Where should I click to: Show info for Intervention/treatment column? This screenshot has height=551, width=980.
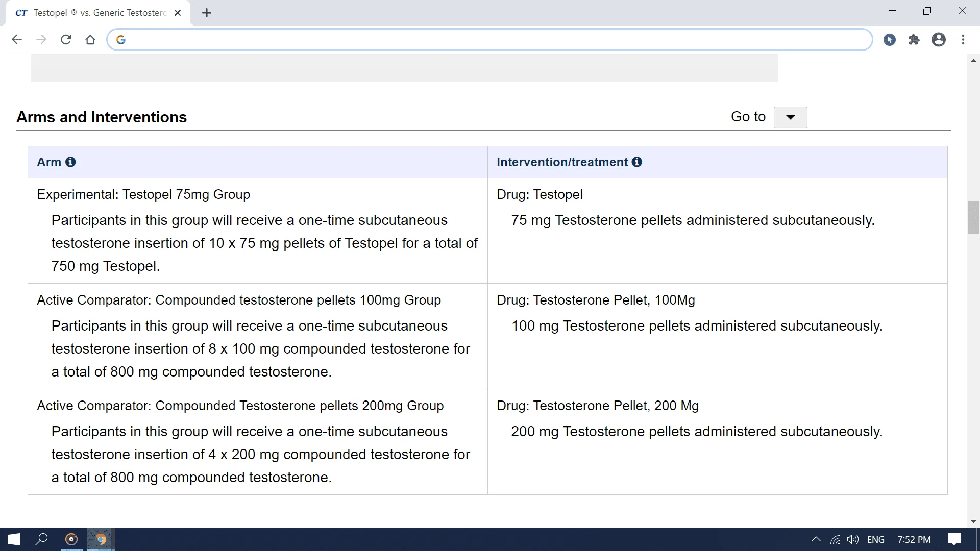636,162
